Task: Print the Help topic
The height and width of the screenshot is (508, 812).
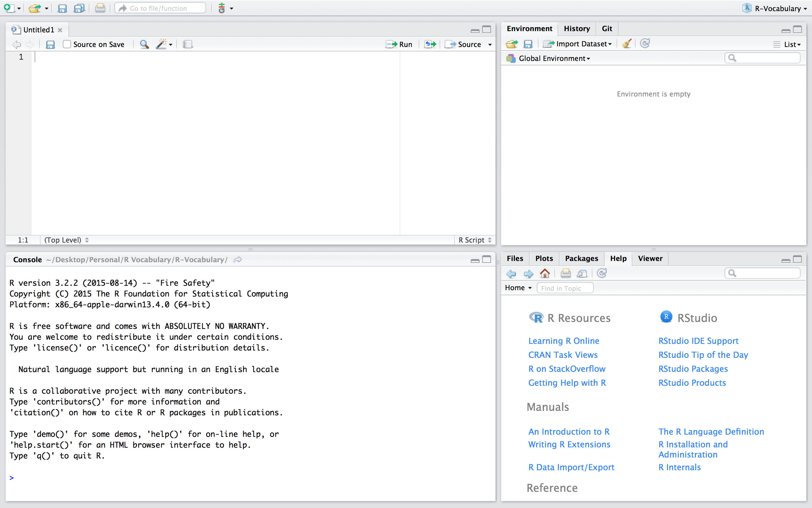Action: point(566,273)
